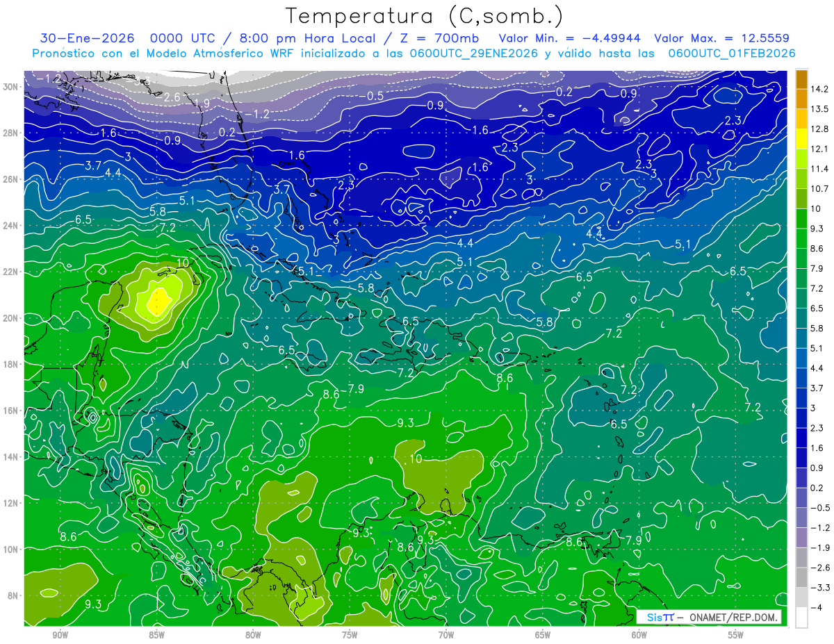Click the "12.8" color scale label
834x644 pixels.
819,129
